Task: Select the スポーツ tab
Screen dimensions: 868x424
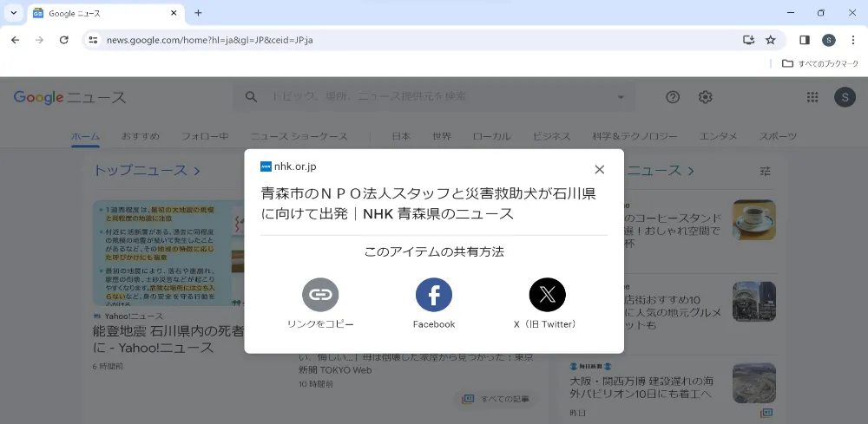Action: 778,136
